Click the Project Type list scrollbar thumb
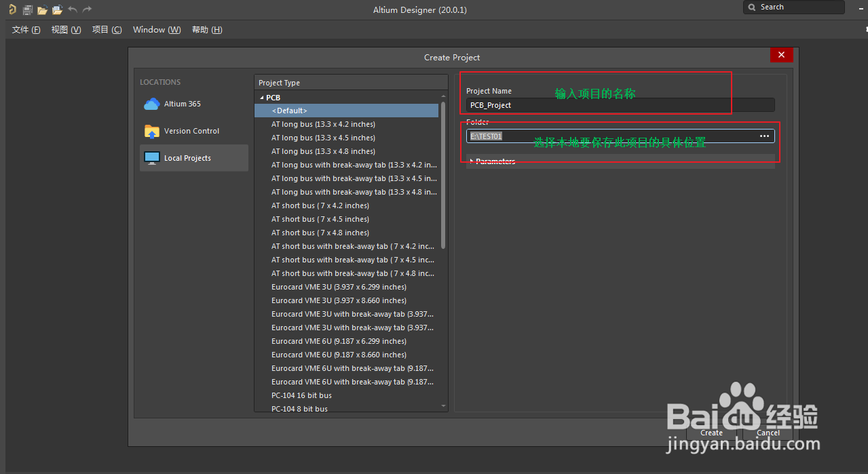868x474 pixels. point(444,175)
